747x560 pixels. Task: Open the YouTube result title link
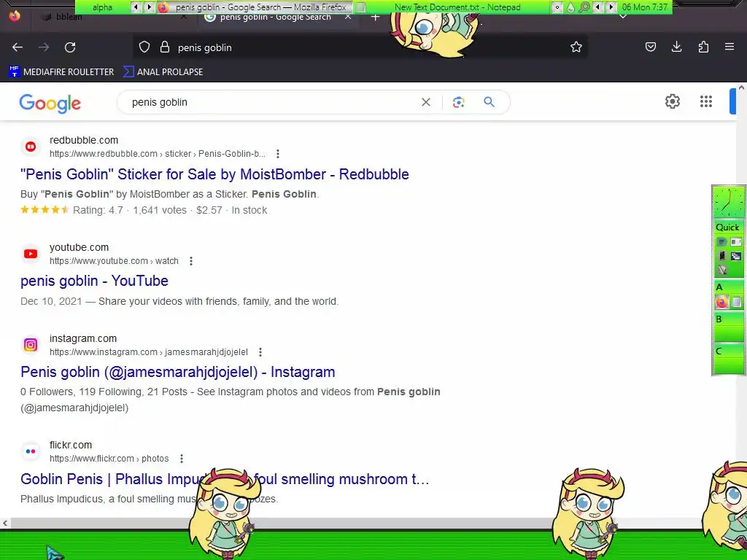tap(94, 281)
